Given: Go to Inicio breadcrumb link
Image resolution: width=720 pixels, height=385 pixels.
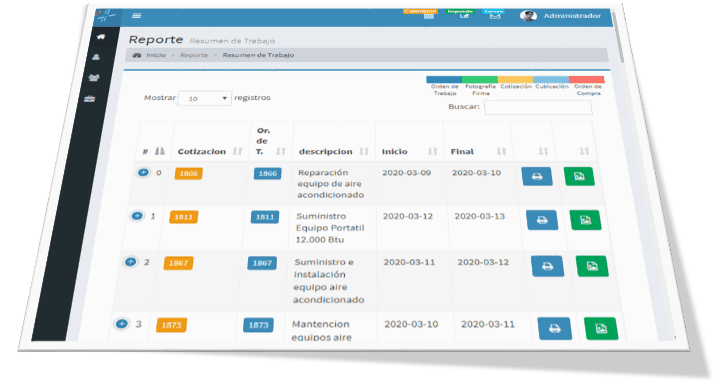Looking at the screenshot, I should 156,55.
